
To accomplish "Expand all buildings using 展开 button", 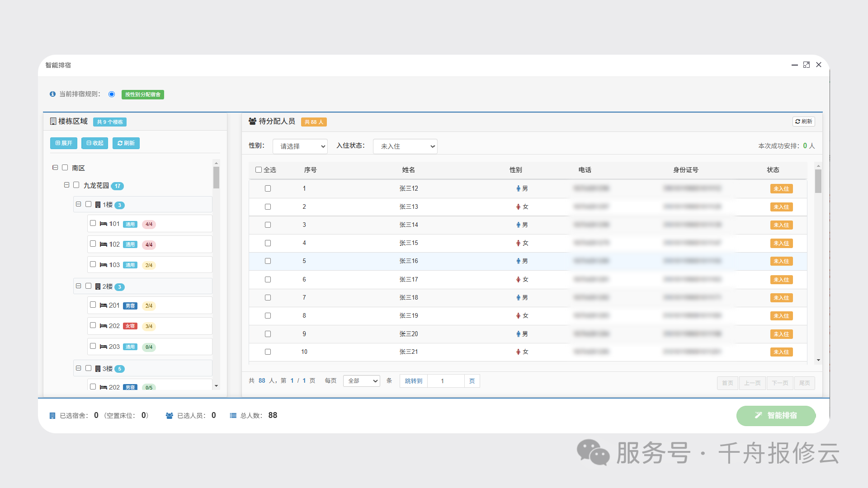I will point(63,143).
